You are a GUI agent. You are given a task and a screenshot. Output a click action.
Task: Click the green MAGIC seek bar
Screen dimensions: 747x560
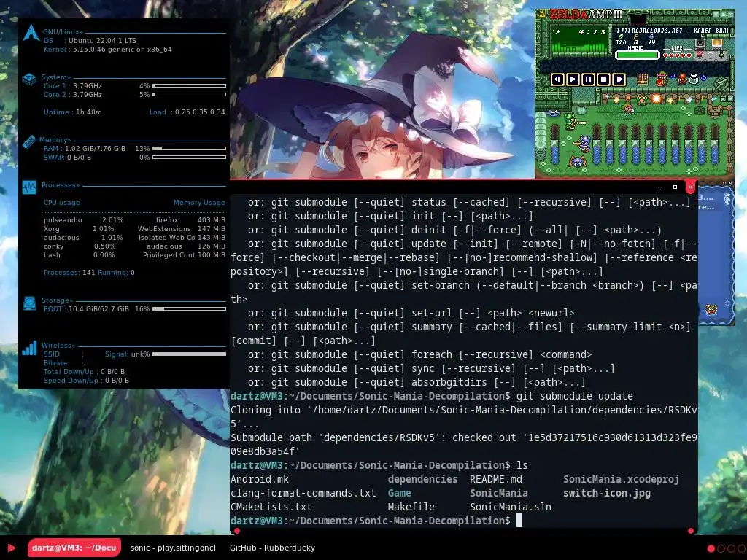(x=638, y=55)
